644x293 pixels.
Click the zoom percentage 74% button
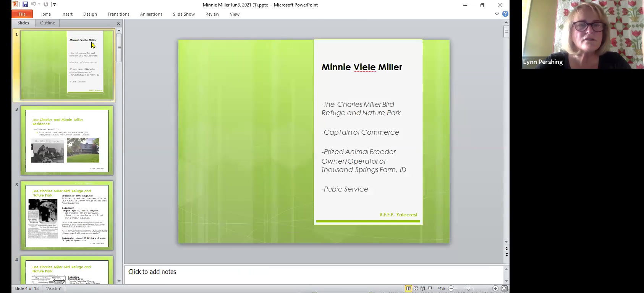pos(441,288)
